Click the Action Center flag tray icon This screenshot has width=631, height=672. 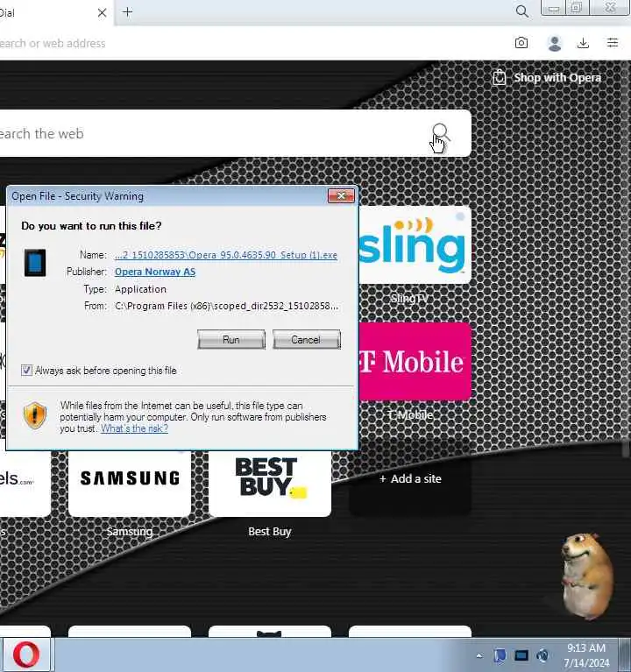click(500, 655)
